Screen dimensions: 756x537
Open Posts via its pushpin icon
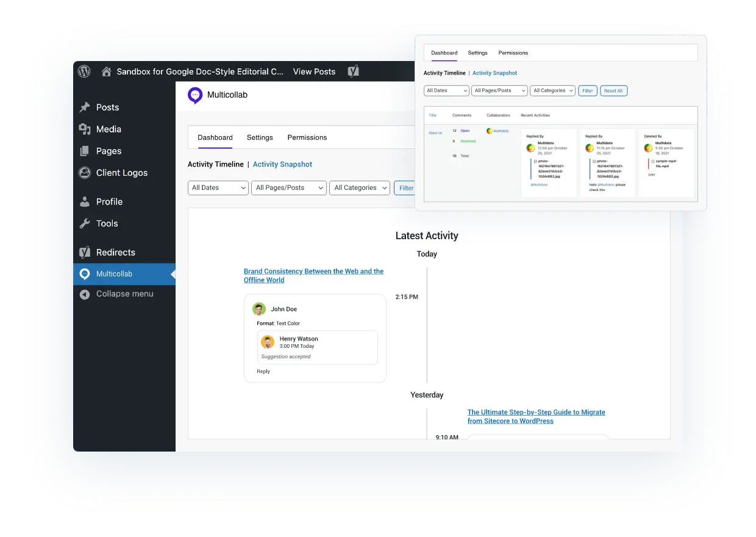(x=85, y=107)
